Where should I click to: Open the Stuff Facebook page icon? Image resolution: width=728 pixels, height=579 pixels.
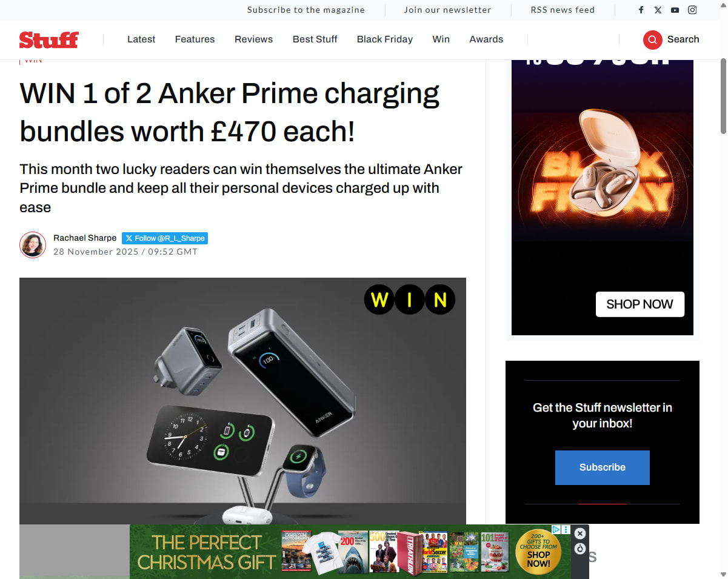pyautogui.click(x=641, y=10)
